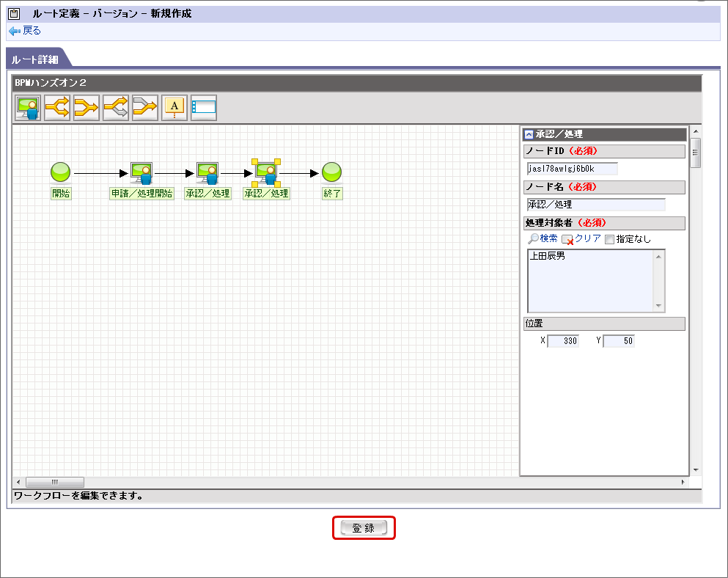This screenshot has height=578, width=728.
Task: Click the target list scroll-up arrow
Action: point(658,257)
